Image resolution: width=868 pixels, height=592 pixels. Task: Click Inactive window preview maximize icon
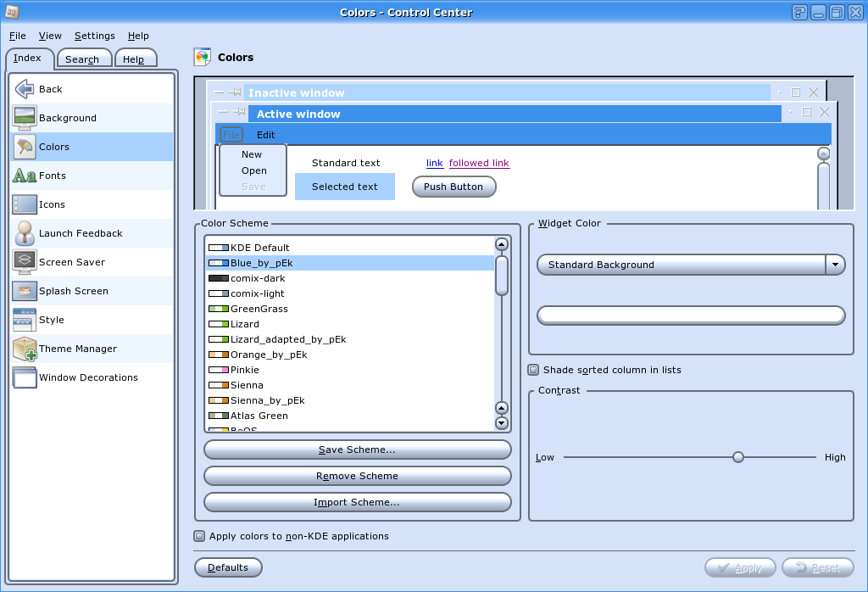point(795,92)
